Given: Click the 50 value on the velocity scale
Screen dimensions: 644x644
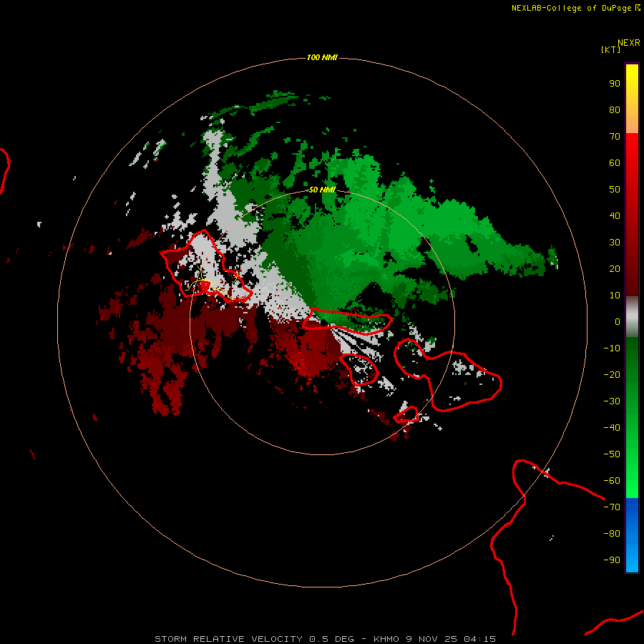Looking at the screenshot, I should click(x=615, y=190).
